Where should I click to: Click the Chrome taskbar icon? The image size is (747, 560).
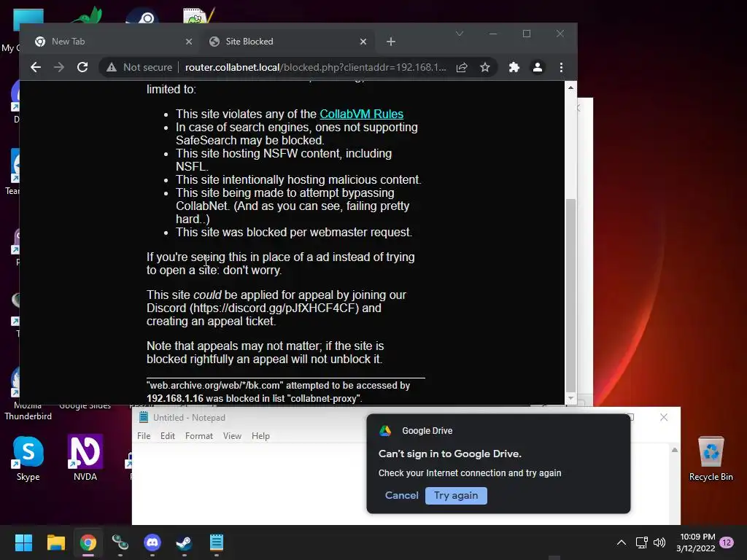(x=88, y=542)
